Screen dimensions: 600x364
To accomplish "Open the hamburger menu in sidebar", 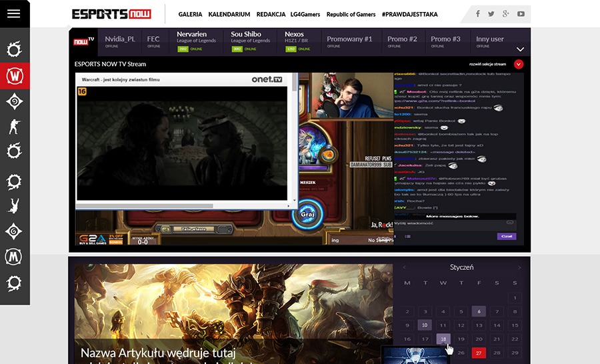I will pos(13,14).
